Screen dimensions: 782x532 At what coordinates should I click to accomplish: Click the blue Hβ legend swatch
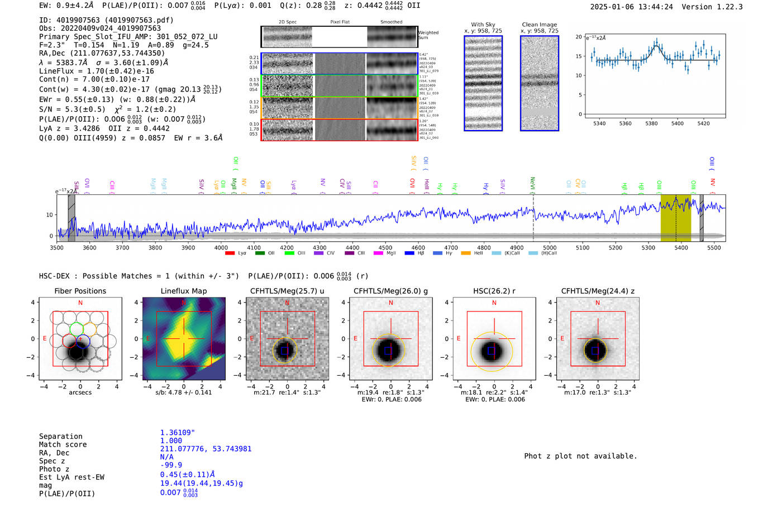[409, 253]
